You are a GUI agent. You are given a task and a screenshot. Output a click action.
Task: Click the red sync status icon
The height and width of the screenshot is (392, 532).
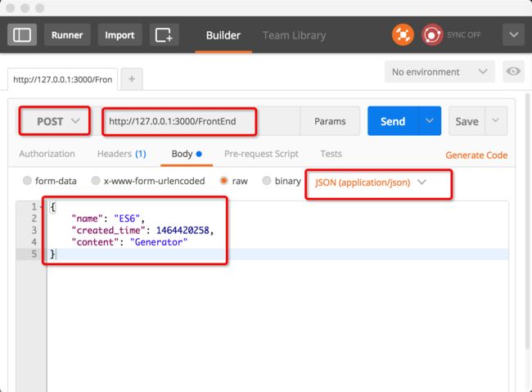pos(432,34)
